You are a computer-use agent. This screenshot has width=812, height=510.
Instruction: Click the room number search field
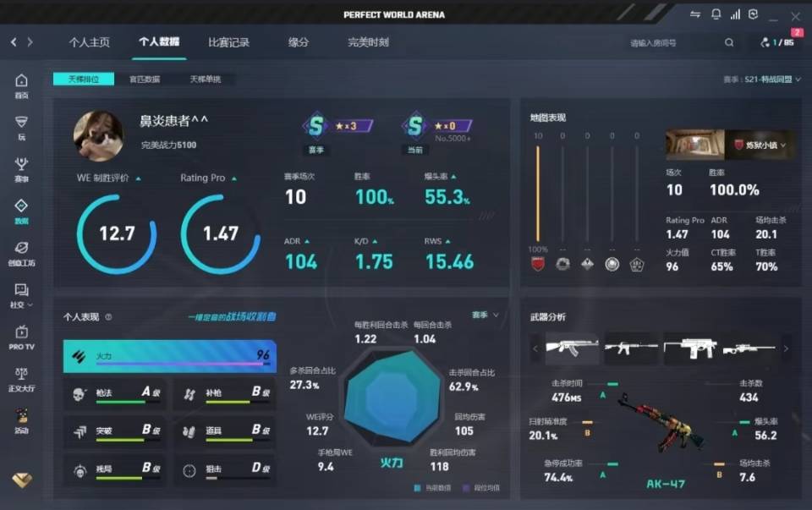[673, 43]
